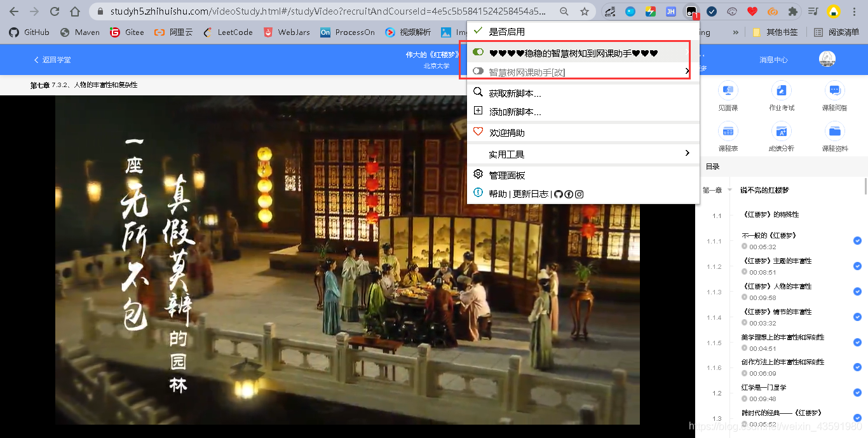868x438 pixels.
Task: Open the media control playlist icon
Action: (813, 11)
